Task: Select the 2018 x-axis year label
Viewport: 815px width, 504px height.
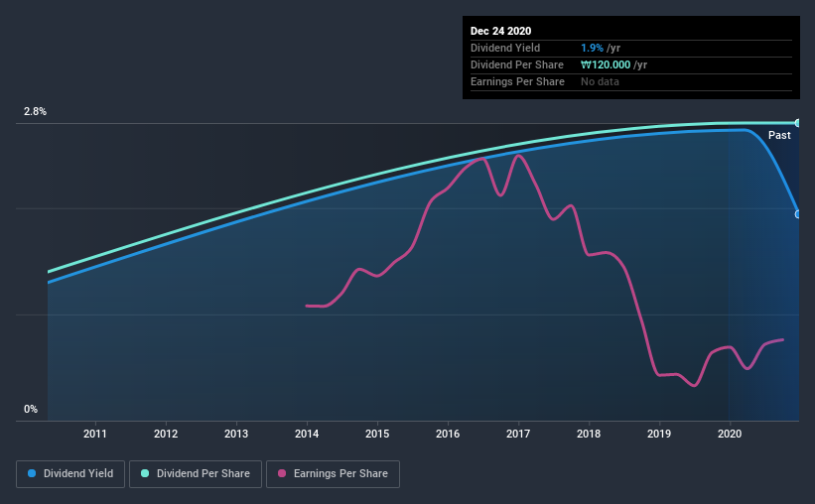Action: tap(589, 434)
